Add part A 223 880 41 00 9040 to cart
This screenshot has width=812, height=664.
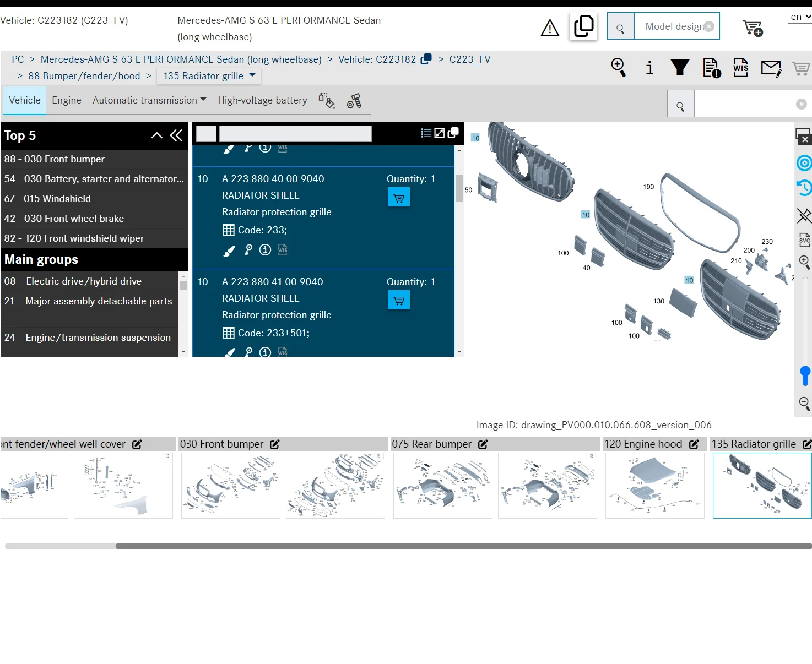[x=399, y=301]
